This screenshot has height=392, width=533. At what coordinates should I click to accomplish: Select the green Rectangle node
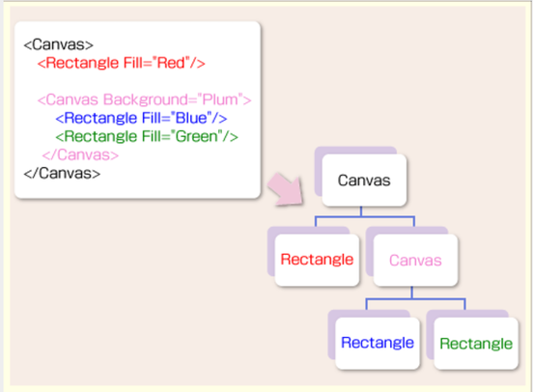point(476,344)
